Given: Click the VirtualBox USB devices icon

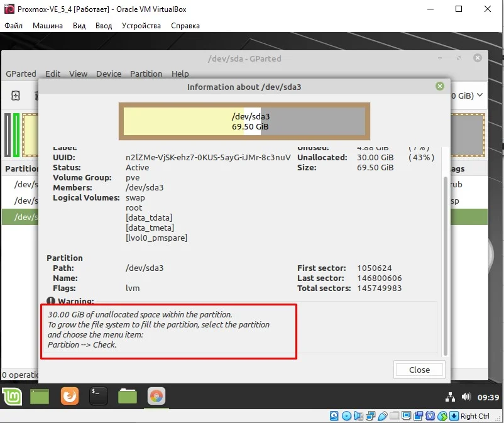Looking at the screenshot, I should [383, 415].
